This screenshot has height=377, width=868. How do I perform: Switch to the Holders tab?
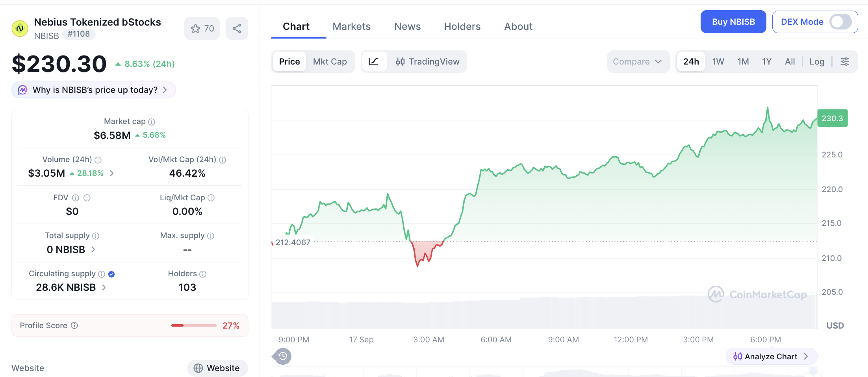[462, 26]
